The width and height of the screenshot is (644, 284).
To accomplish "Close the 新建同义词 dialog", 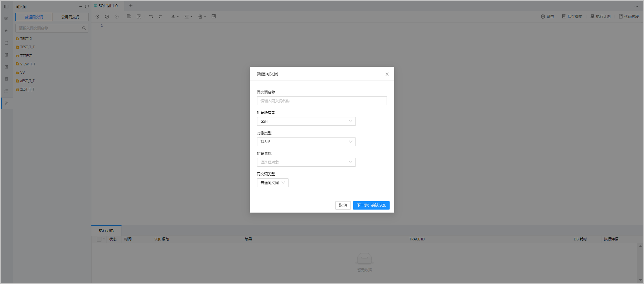I will pyautogui.click(x=387, y=74).
